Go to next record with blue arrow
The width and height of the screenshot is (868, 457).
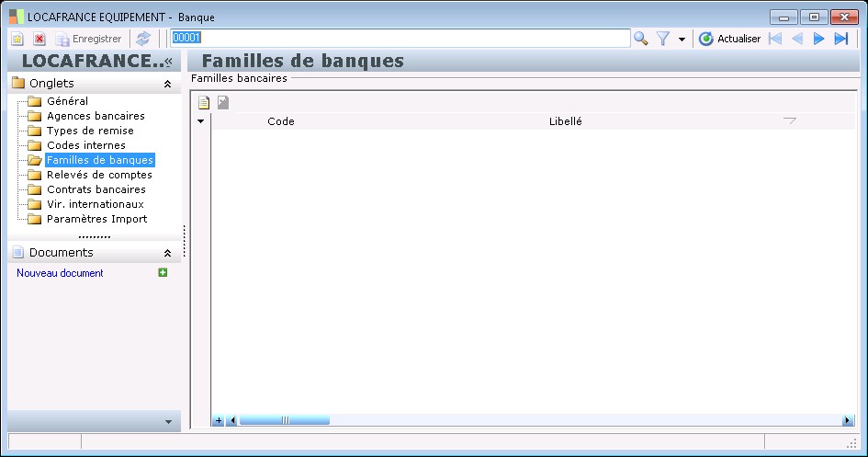pos(818,39)
